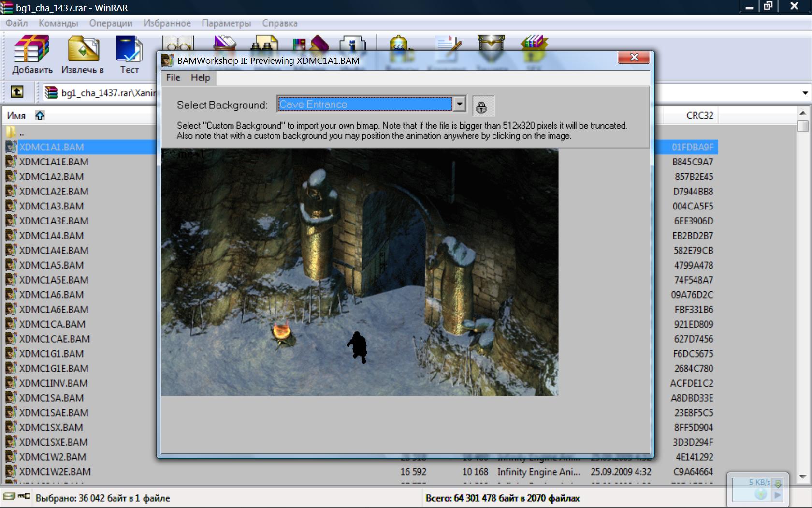Click the key icon in the status bar

(24, 496)
